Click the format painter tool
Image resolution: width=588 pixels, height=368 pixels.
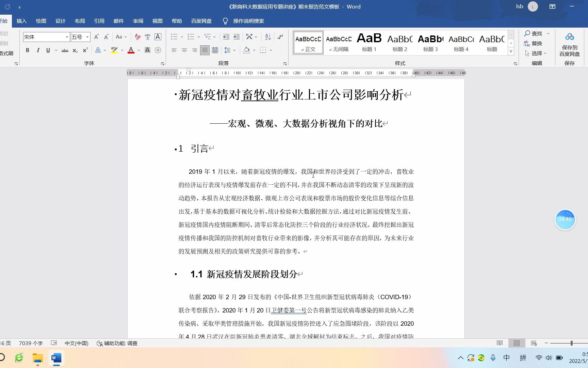coord(7,53)
